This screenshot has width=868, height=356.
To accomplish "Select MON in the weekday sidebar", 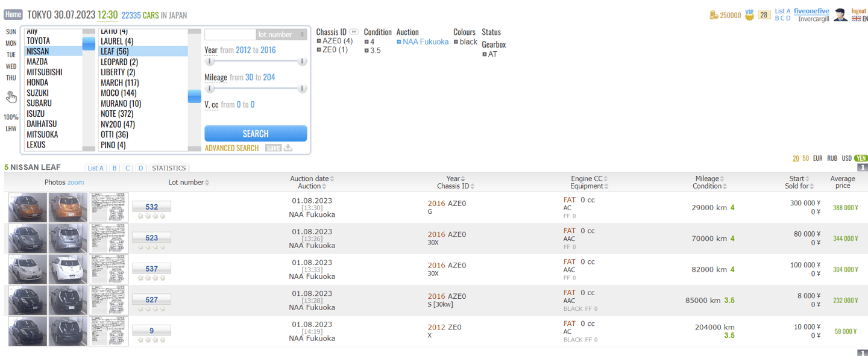I will 11,43.
